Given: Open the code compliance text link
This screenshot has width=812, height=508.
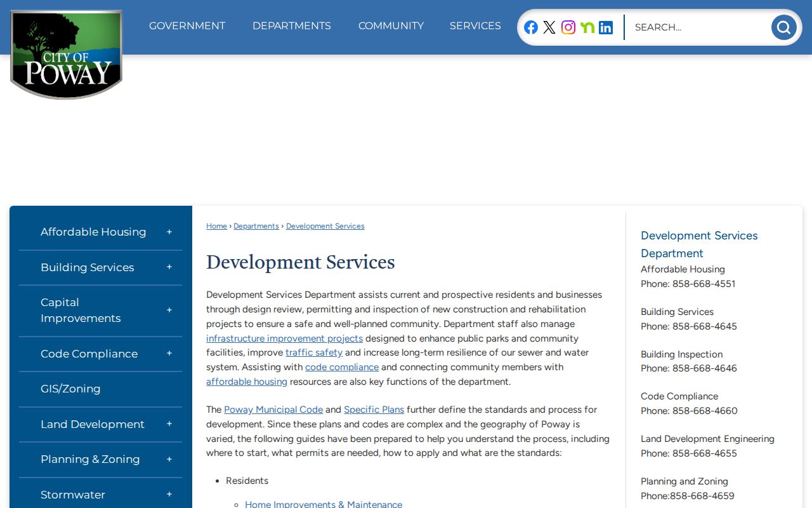Looking at the screenshot, I should coord(342,367).
